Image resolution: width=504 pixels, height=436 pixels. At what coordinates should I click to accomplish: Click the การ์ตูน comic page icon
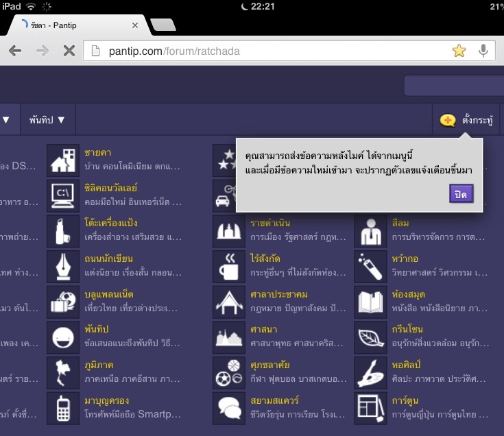370,408
